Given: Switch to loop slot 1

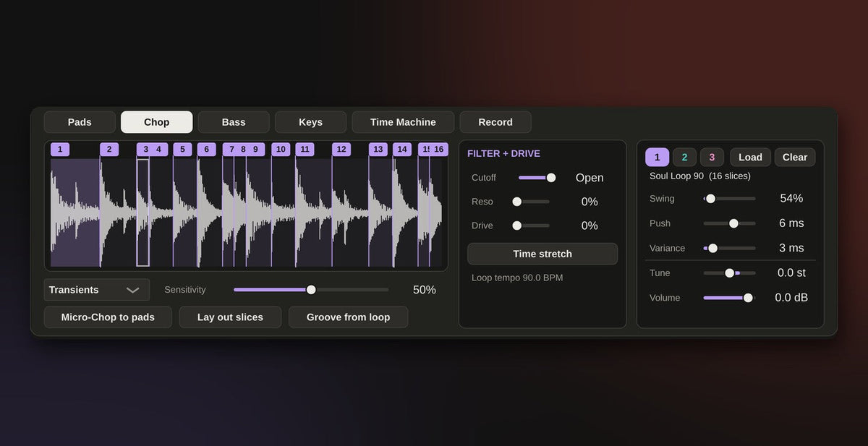Looking at the screenshot, I should [657, 157].
